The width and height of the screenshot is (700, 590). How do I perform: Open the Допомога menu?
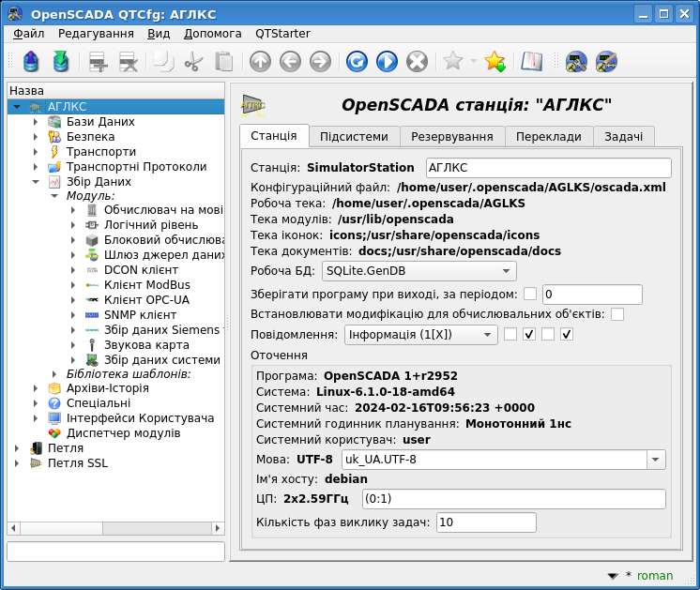pos(212,34)
